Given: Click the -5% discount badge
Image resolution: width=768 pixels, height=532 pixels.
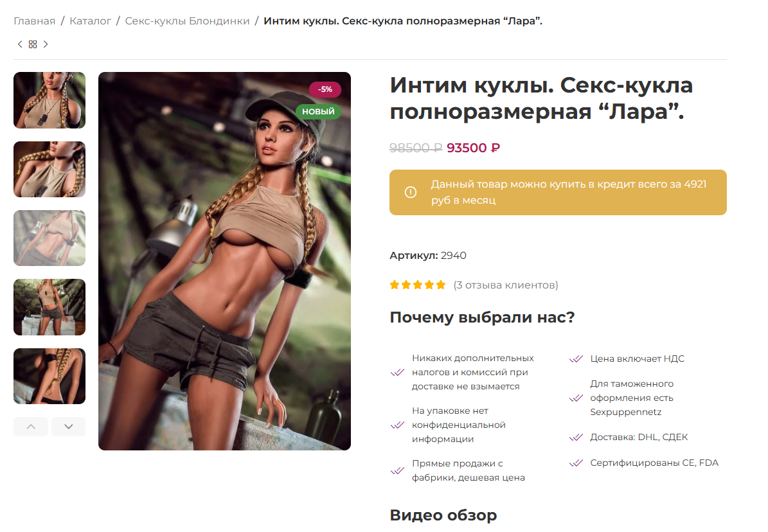Looking at the screenshot, I should click(325, 89).
